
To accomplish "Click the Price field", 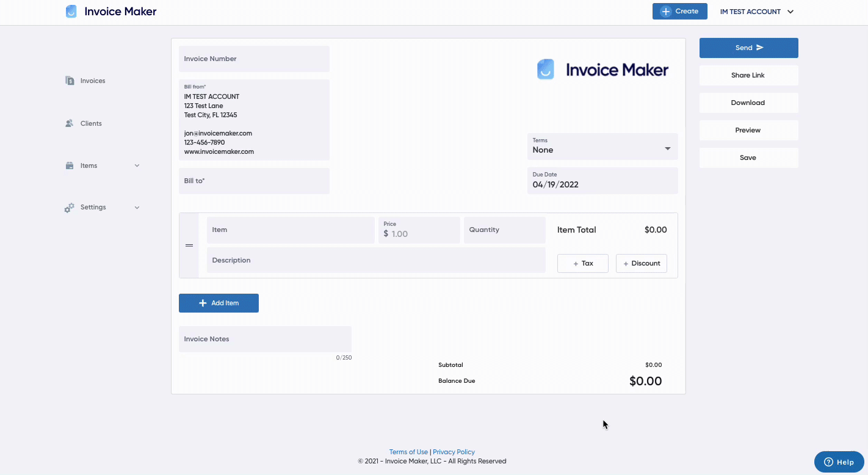I will tap(419, 230).
